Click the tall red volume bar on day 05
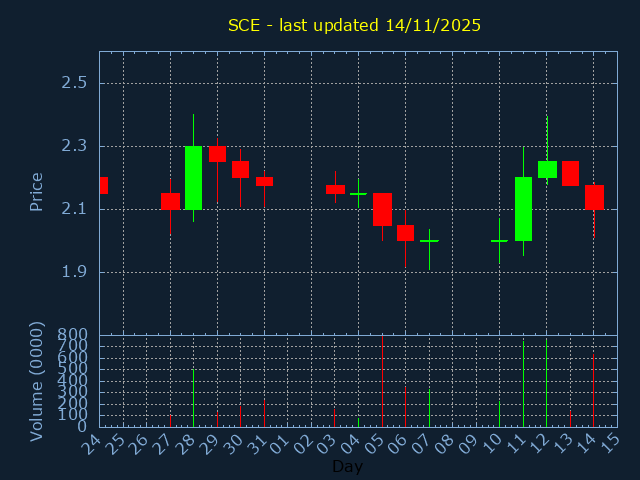The image size is (640, 480). pos(382,380)
